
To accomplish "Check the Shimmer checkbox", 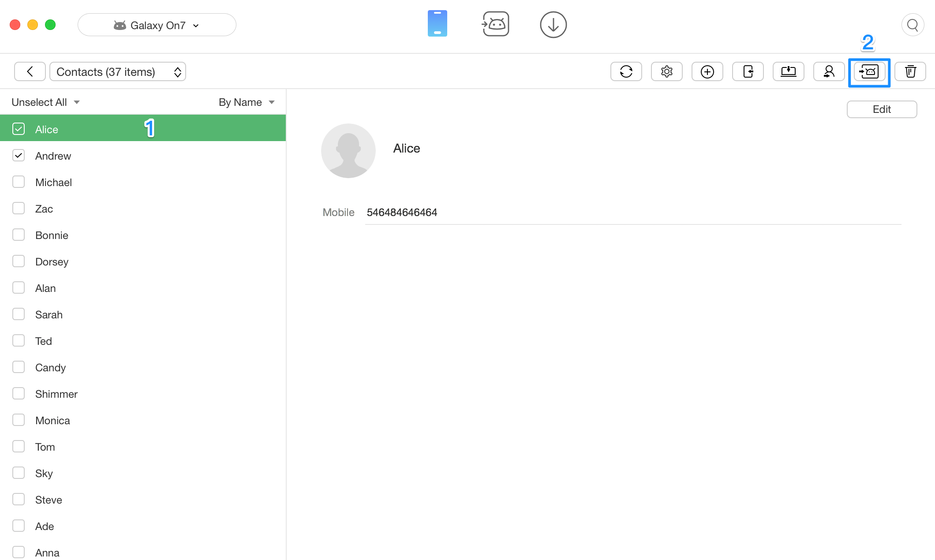I will pyautogui.click(x=19, y=393).
